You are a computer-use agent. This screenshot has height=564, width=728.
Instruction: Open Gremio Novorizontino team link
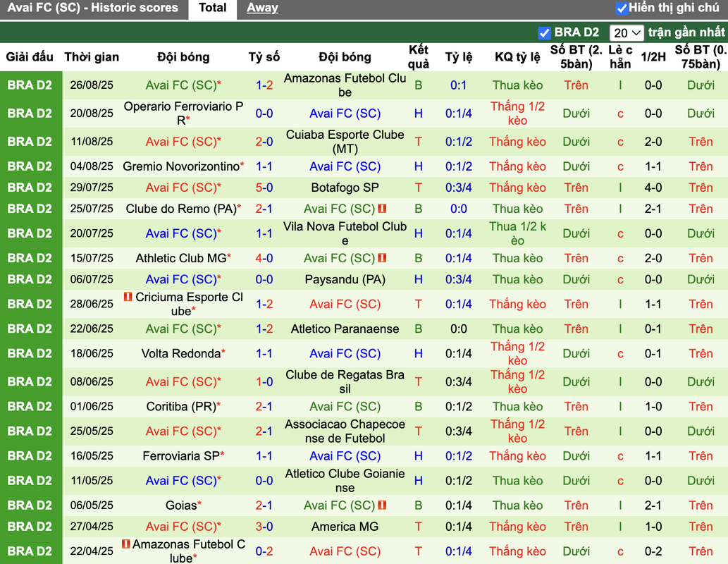click(181, 166)
